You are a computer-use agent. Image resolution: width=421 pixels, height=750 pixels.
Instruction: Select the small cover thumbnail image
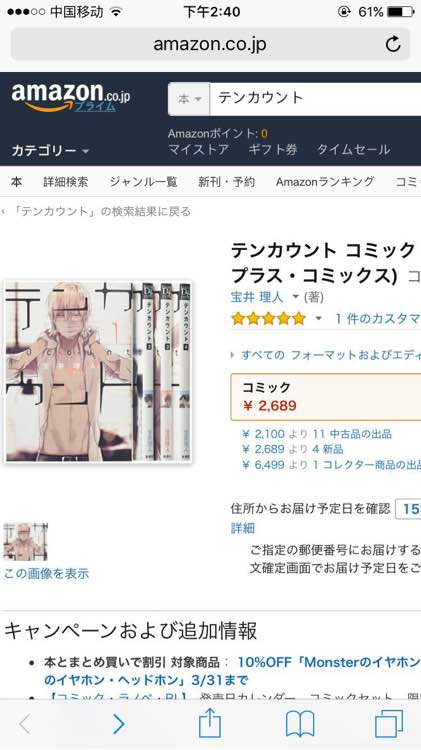coord(25,542)
